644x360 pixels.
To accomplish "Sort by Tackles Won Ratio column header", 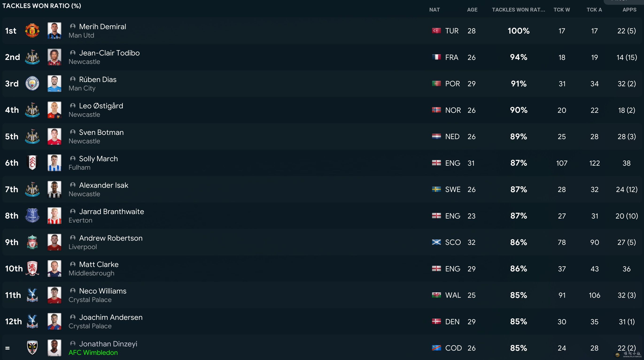I will tap(518, 10).
